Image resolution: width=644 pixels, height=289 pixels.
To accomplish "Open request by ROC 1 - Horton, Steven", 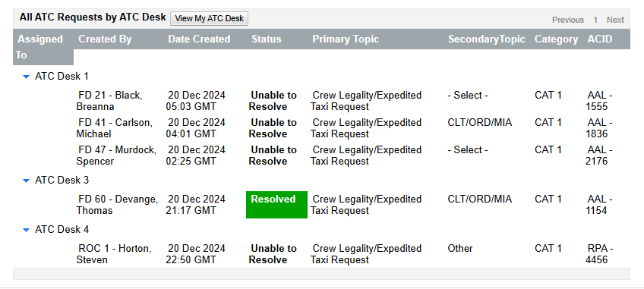I will (114, 254).
